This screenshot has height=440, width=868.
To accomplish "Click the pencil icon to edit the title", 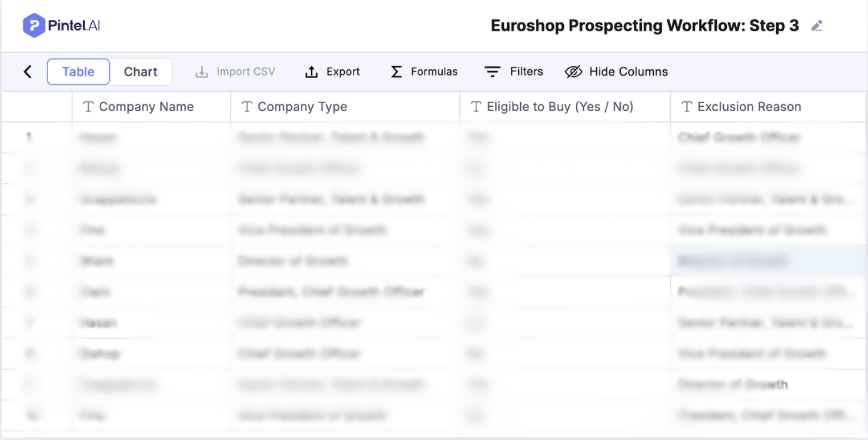I will (817, 26).
